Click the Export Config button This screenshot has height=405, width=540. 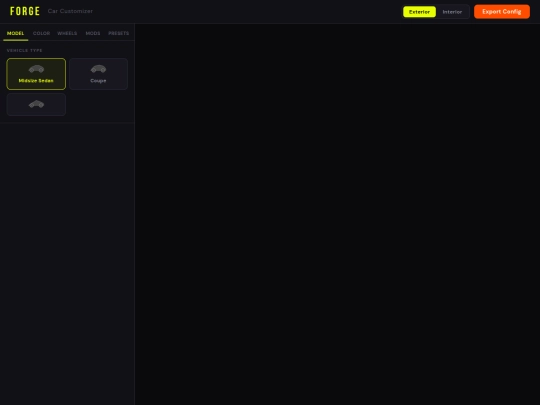click(x=502, y=12)
